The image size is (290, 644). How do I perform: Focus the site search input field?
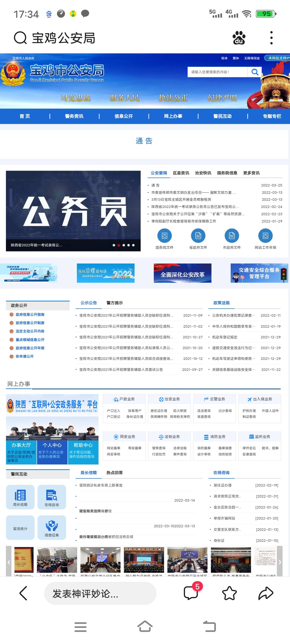click(x=218, y=72)
